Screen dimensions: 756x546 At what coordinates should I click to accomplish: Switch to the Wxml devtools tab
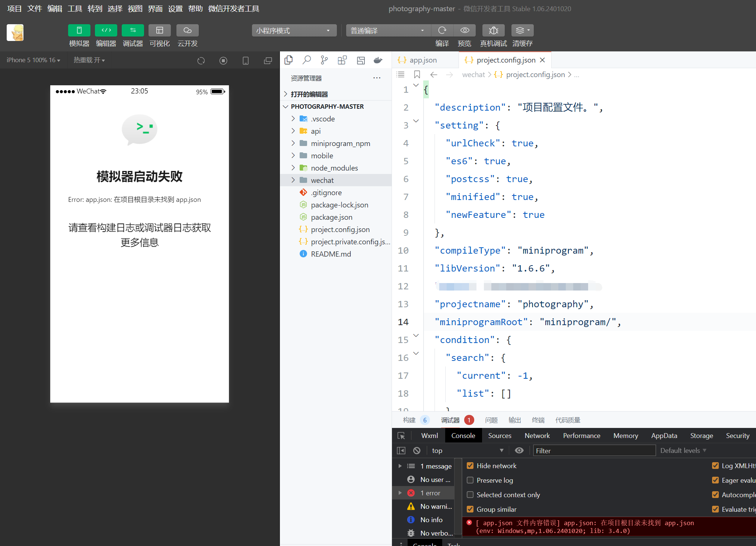click(430, 436)
